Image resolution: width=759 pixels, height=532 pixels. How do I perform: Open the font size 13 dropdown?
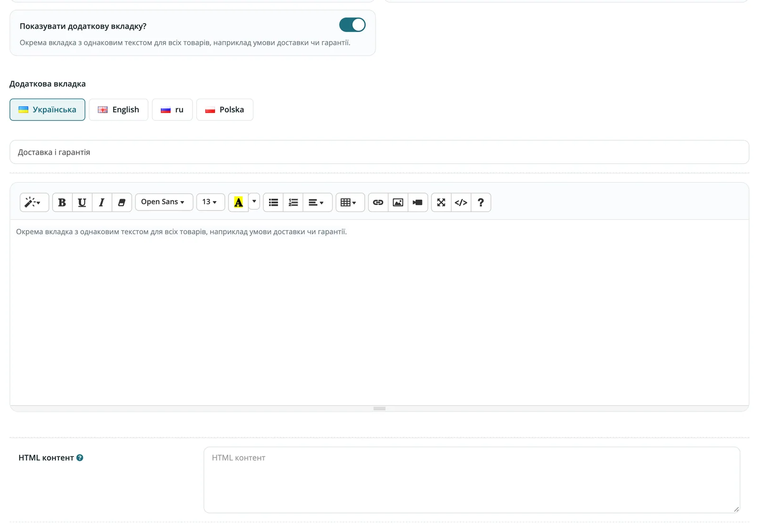click(x=211, y=202)
